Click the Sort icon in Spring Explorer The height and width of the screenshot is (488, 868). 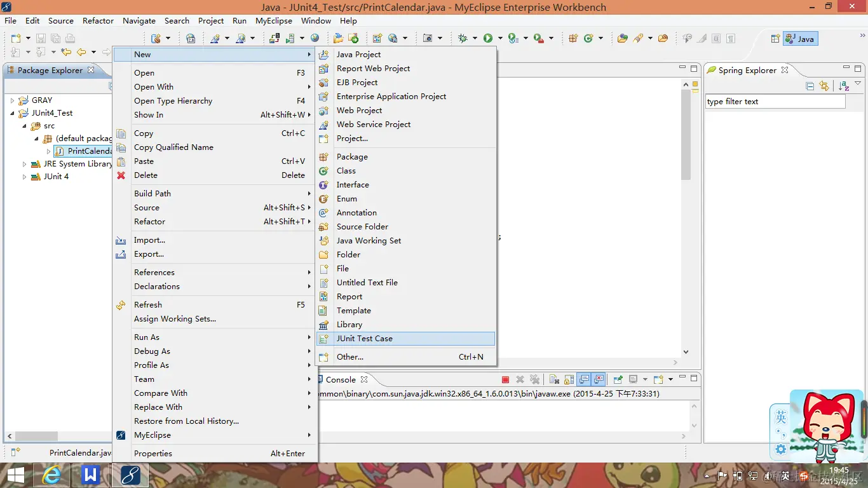844,86
